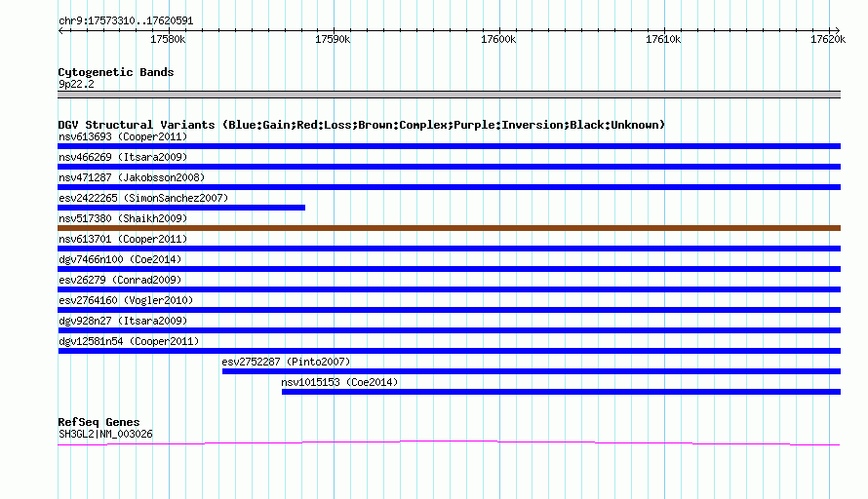Click the chr9:17573310..17620591 region label
Screen dimensions: 868x499
(x=126, y=21)
